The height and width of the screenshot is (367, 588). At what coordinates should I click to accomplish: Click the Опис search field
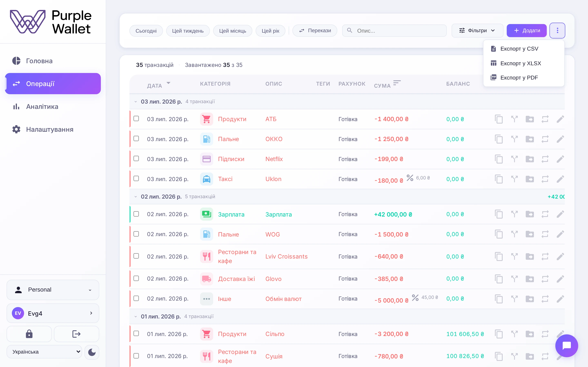point(394,31)
